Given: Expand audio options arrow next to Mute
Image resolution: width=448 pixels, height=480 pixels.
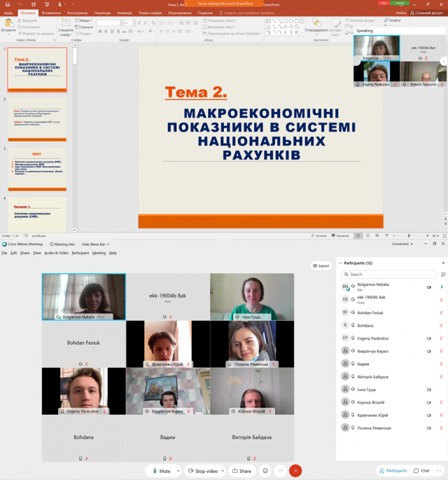Looking at the screenshot, I should point(178,471).
